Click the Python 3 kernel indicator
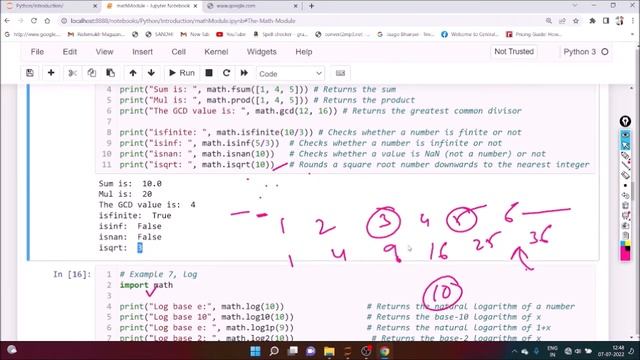 click(585, 52)
